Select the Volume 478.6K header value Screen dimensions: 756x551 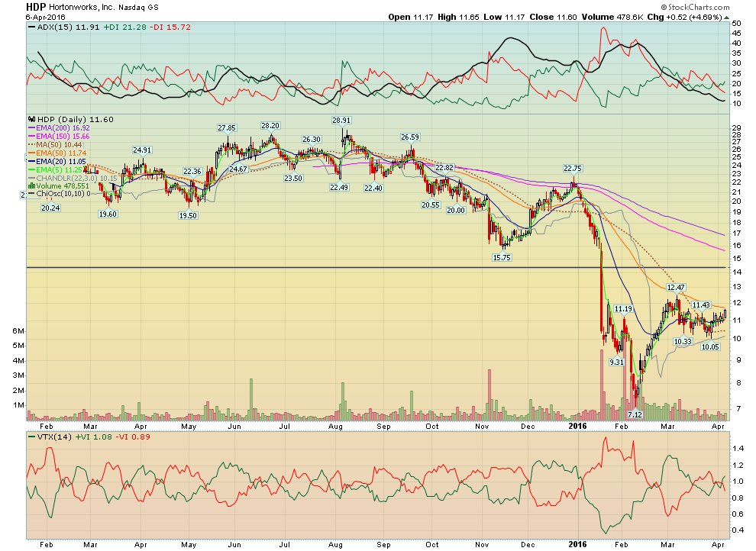click(x=612, y=17)
